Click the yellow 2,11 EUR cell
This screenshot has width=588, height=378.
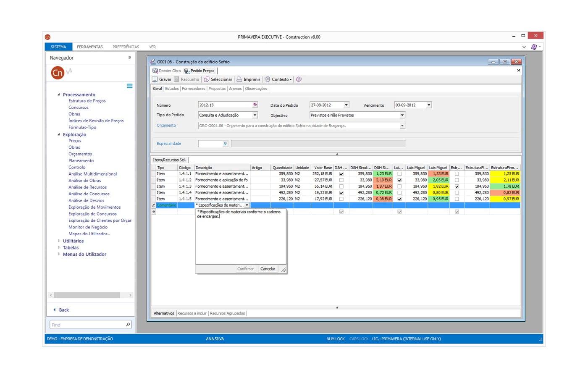click(x=505, y=180)
